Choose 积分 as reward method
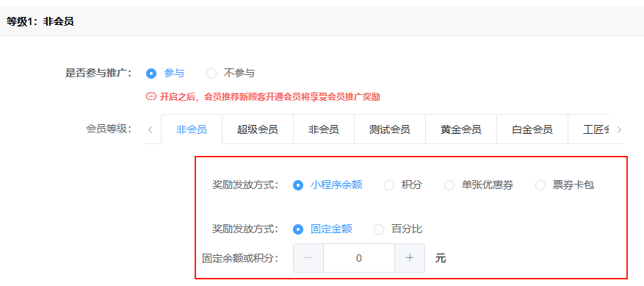Screen dimensions: 644x286 tap(403, 185)
